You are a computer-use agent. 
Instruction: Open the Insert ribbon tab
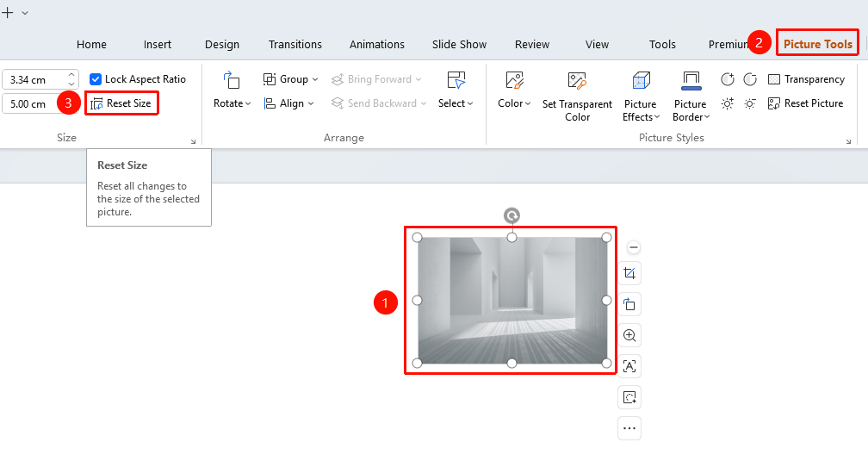(x=158, y=44)
